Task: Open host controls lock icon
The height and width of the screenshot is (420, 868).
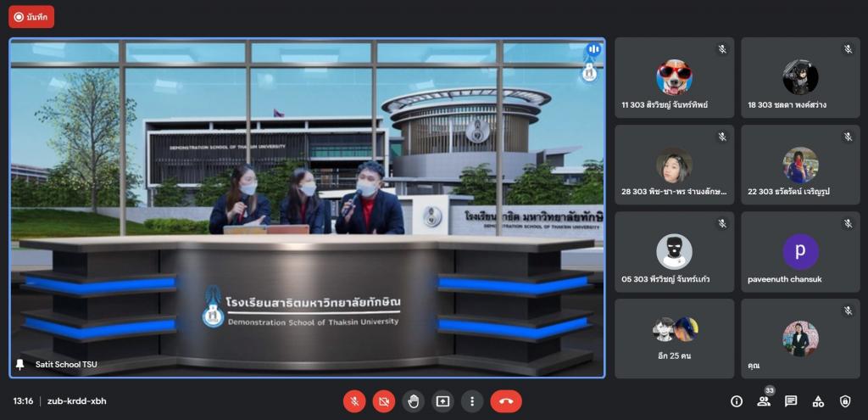Action: (x=845, y=401)
